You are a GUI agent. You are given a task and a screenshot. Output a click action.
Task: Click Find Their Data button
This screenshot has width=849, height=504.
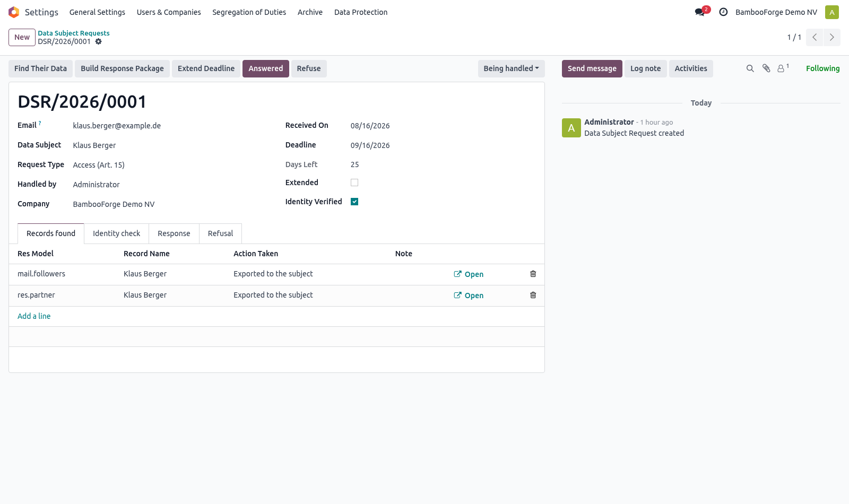coord(40,68)
